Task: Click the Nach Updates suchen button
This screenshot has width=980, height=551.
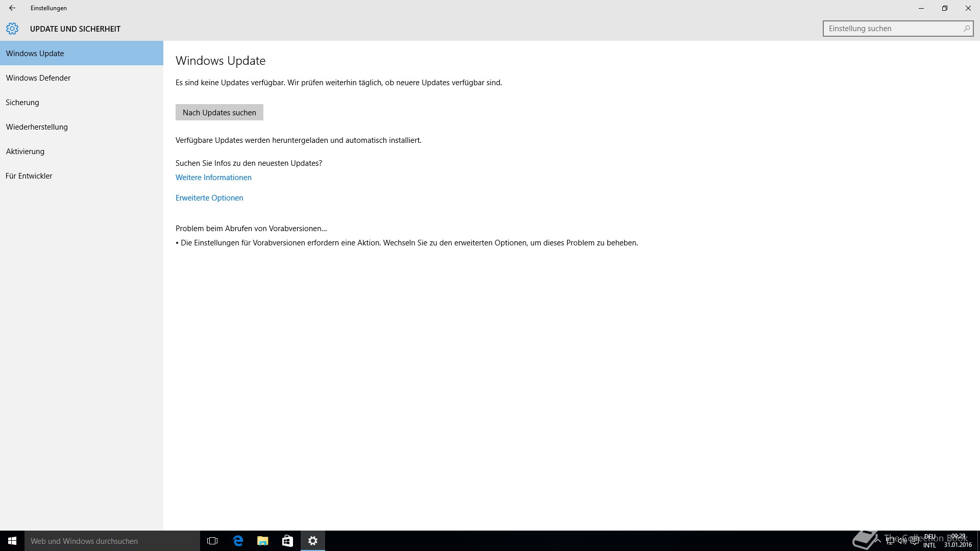Action: pos(219,112)
